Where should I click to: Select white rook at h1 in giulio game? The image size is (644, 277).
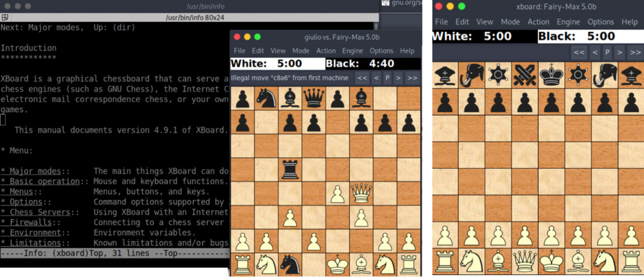409,264
